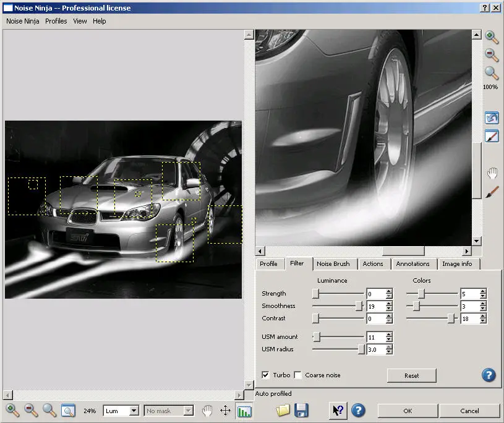This screenshot has height=423, width=504.
Task: Open the Help menu
Action: tap(100, 21)
